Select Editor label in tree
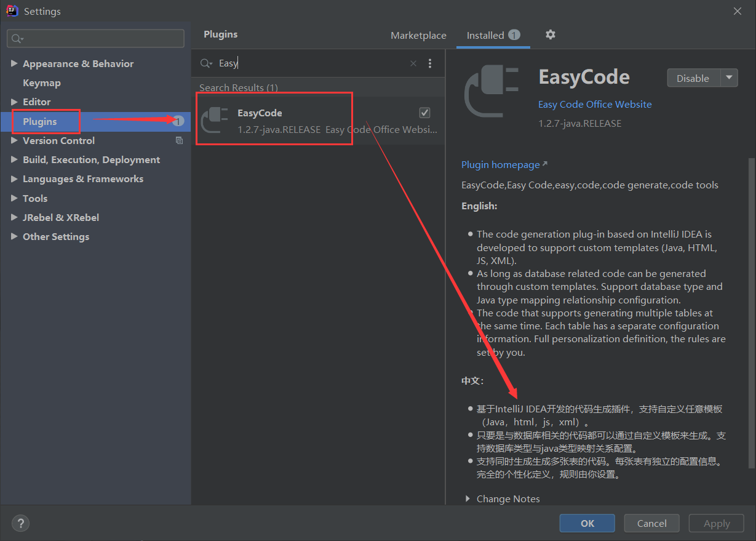Screen dimensions: 756x541 [x=37, y=102]
